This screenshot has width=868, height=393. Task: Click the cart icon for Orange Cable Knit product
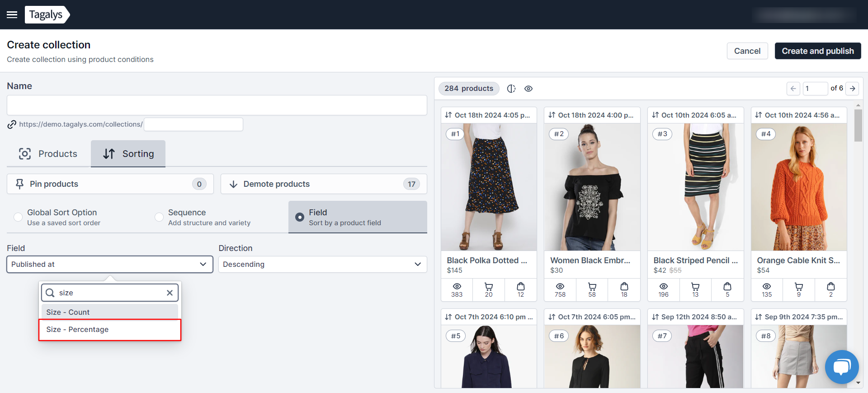click(x=799, y=286)
